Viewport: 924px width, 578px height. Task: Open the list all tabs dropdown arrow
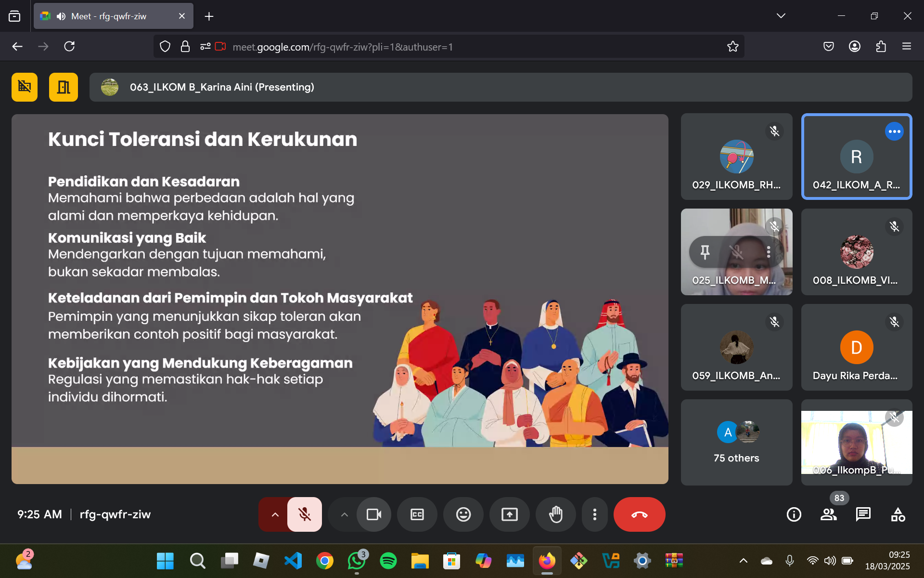(781, 16)
